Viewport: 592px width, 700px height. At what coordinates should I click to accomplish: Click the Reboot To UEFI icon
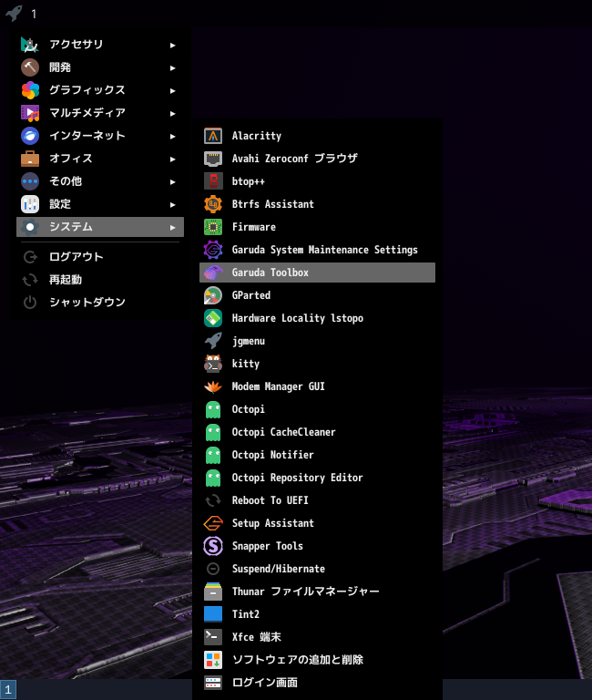click(213, 500)
